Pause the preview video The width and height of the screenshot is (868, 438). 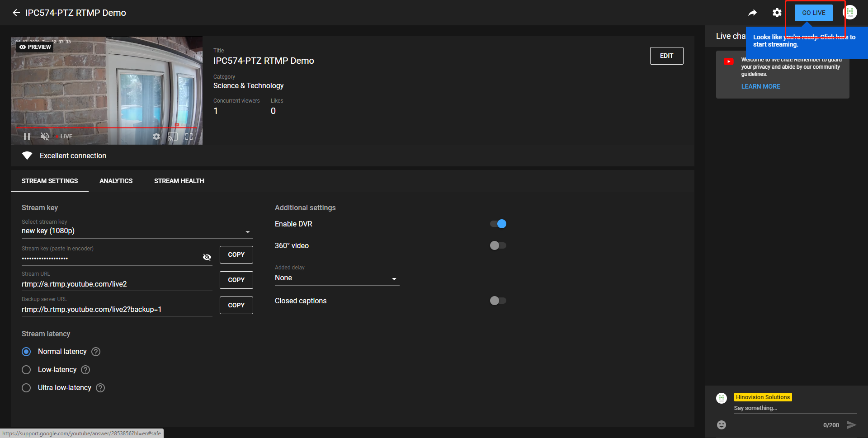click(x=27, y=137)
